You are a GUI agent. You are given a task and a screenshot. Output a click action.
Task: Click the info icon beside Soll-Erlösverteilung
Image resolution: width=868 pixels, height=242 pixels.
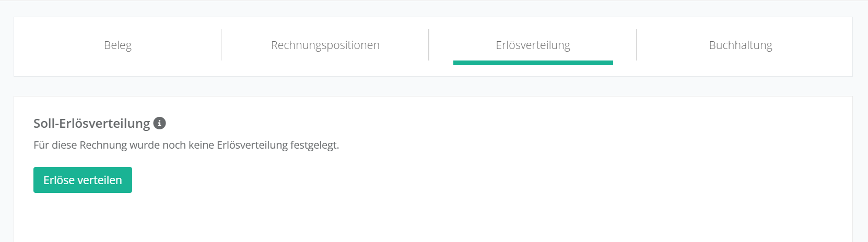(160, 123)
